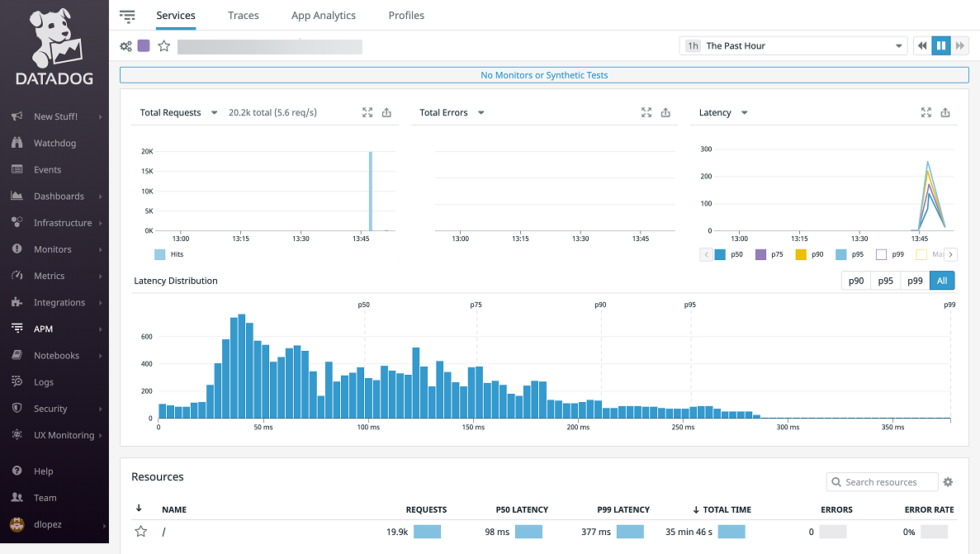Switch to the App Analytics tab

(323, 16)
